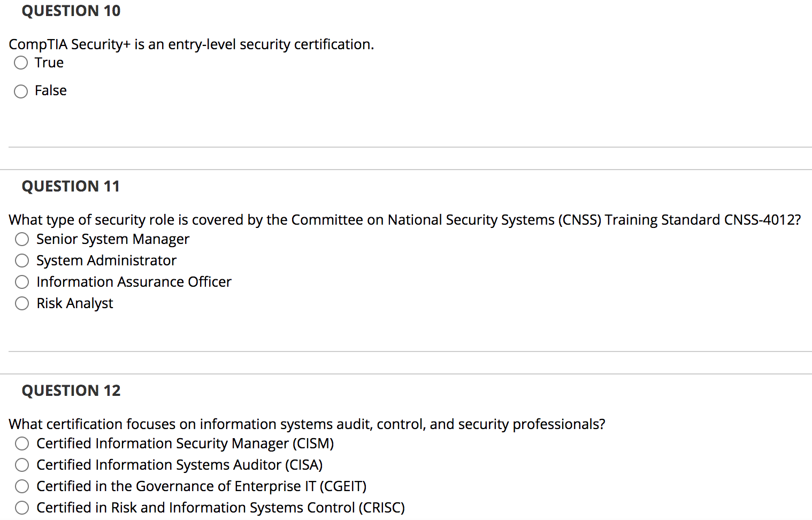Click the 'System Administrator' answer label text

(x=106, y=261)
